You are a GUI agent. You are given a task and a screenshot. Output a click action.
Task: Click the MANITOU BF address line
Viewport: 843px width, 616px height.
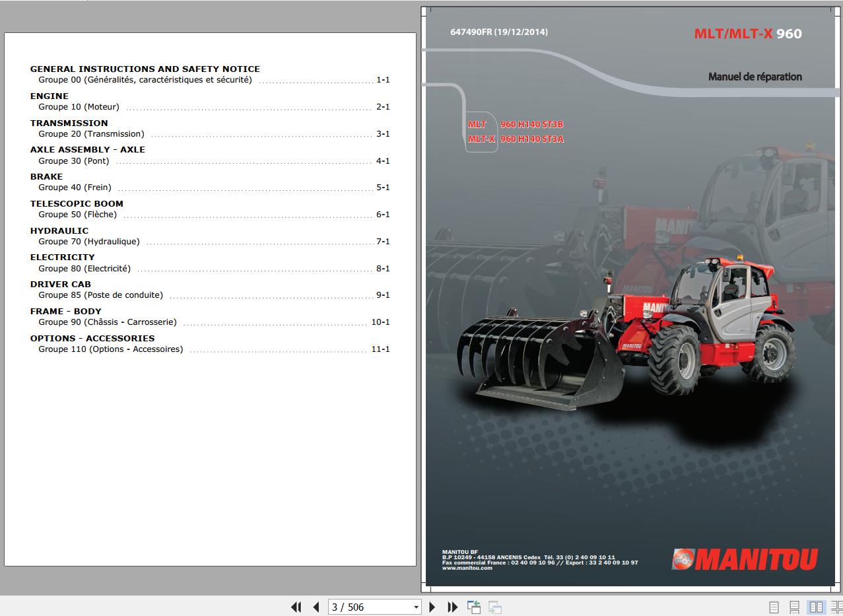pyautogui.click(x=529, y=557)
